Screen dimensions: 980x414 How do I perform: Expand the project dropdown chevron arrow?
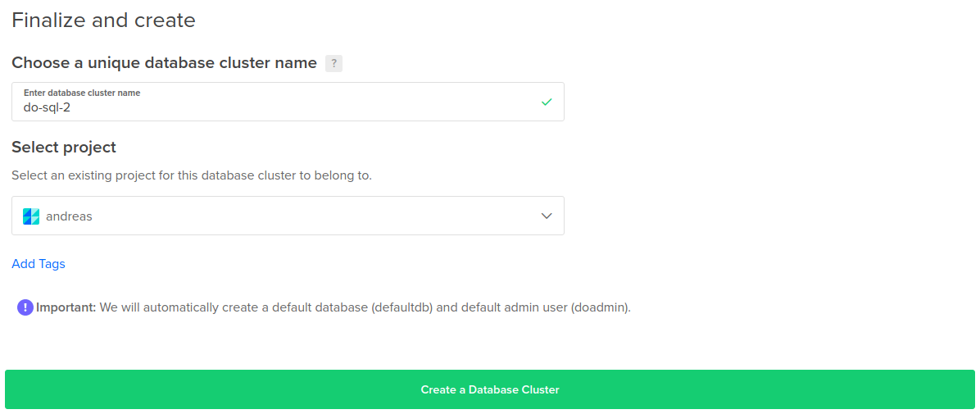coord(547,216)
